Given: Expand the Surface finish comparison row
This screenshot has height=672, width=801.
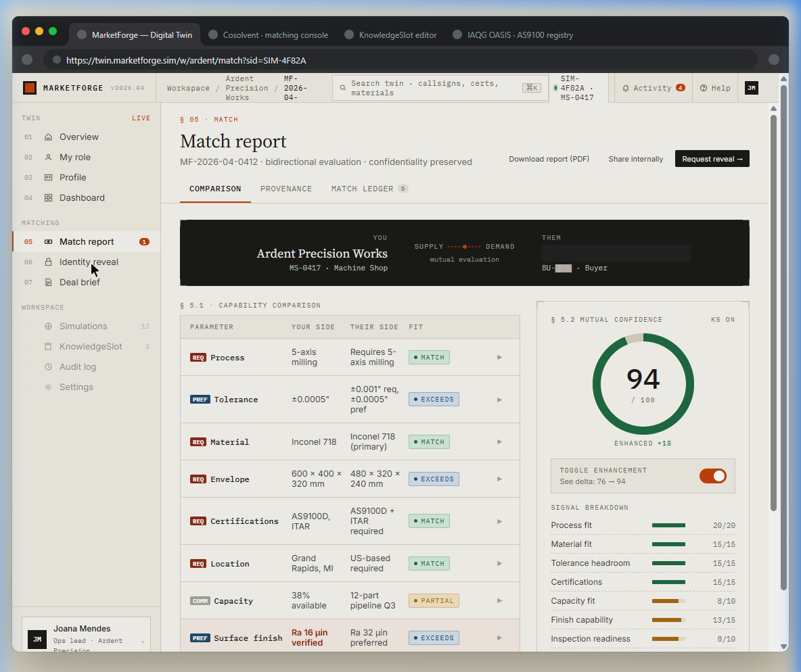Looking at the screenshot, I should 499,638.
